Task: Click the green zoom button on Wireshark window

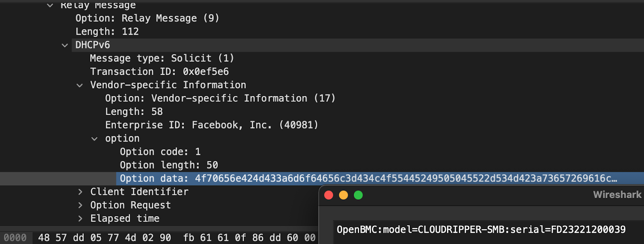Action: pos(358,195)
